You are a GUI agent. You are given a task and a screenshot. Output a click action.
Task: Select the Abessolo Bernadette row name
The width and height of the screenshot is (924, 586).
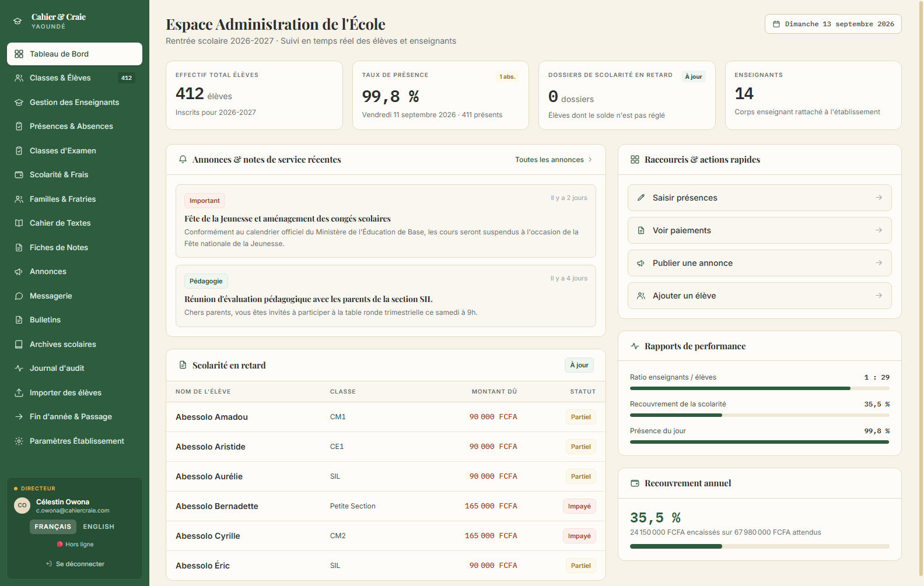pos(217,506)
